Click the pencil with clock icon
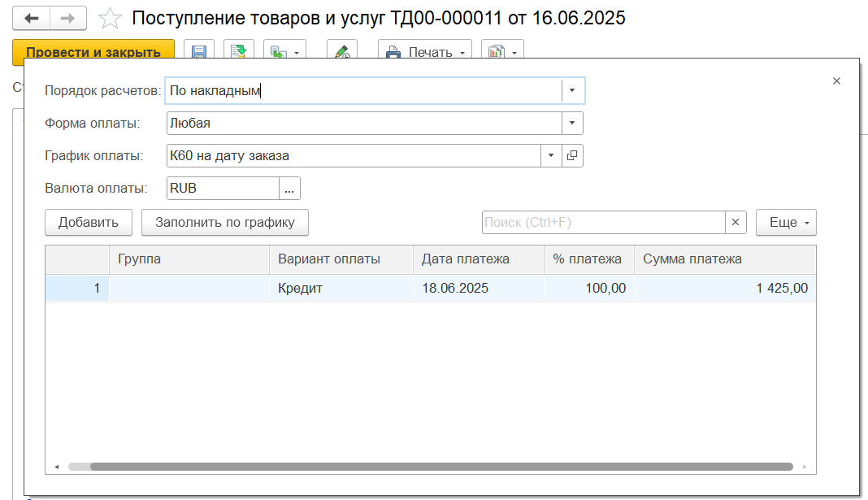868x500 pixels. point(342,52)
